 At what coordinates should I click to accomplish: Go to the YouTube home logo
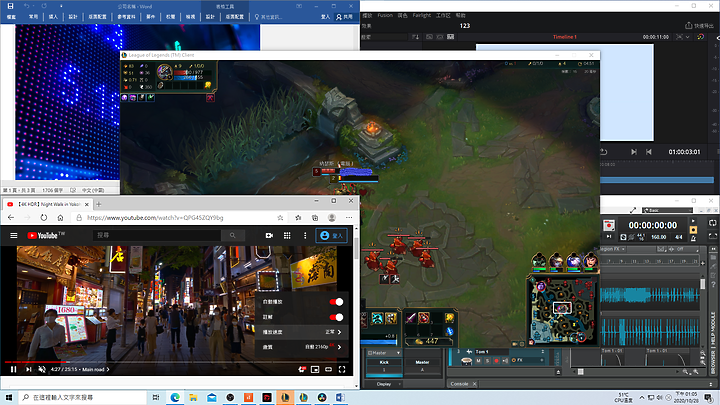coord(45,236)
